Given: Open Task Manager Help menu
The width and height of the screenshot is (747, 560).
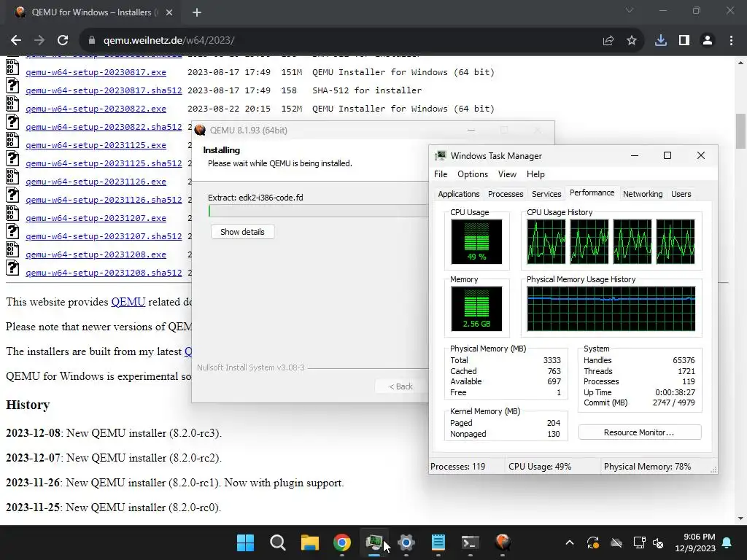Looking at the screenshot, I should [x=535, y=174].
